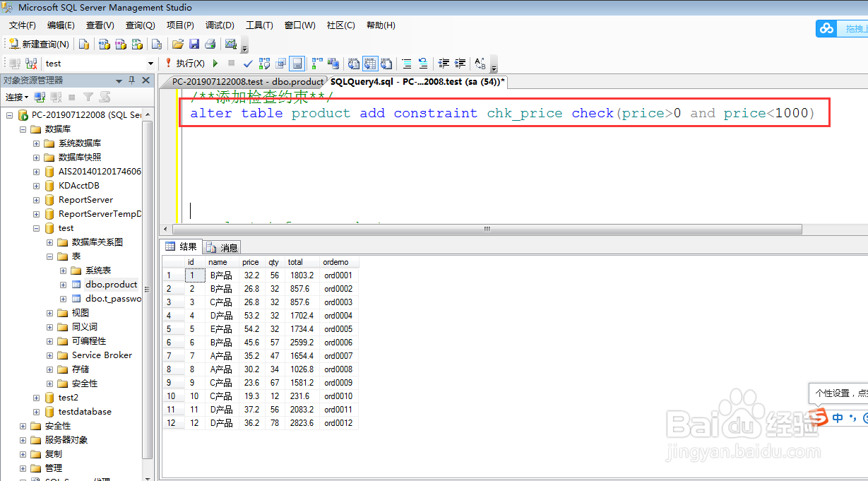Switch to the dbo.product document tab
The width and height of the screenshot is (868, 481).
pos(247,82)
